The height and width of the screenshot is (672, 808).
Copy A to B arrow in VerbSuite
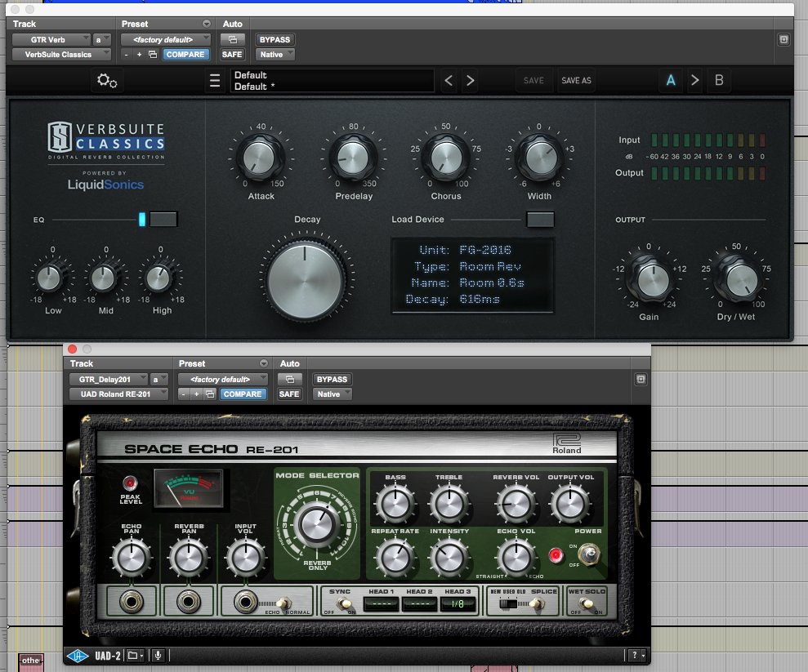[x=694, y=80]
